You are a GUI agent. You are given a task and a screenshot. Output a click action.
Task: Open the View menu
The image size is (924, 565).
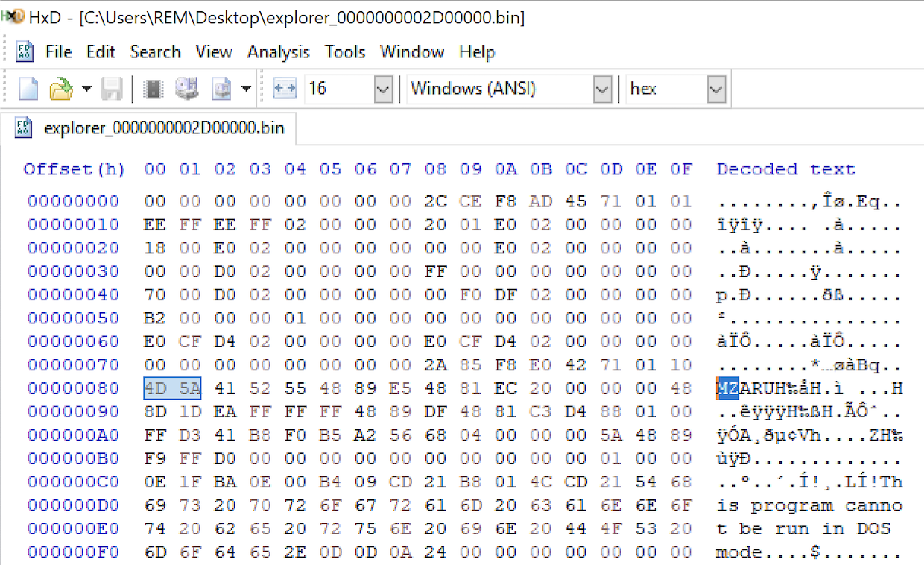pyautogui.click(x=214, y=52)
